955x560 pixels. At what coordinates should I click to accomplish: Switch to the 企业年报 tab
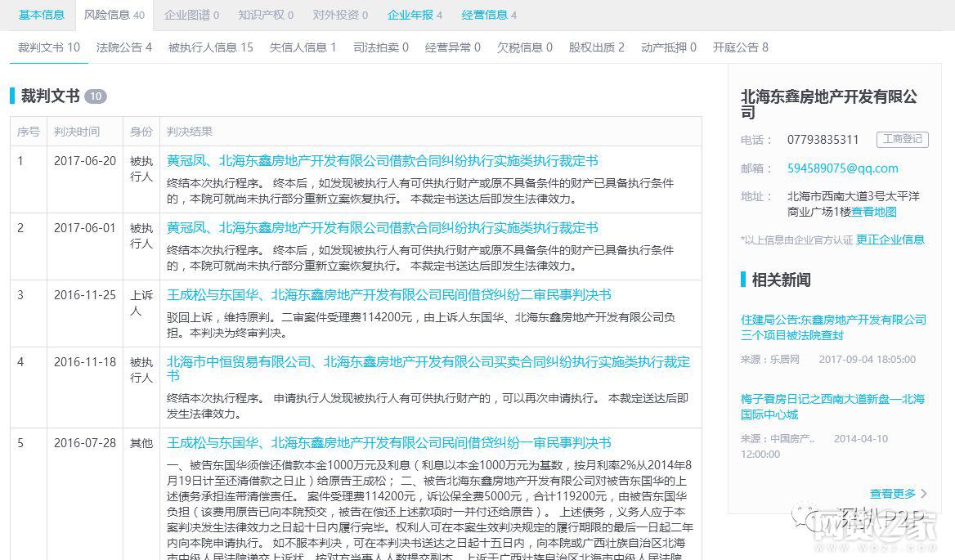coord(410,14)
